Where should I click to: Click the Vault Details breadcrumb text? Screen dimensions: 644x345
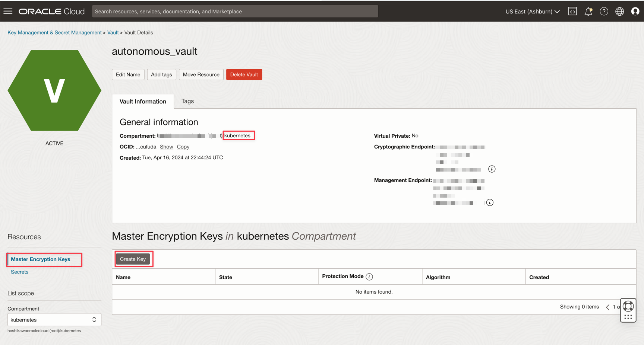pos(139,33)
